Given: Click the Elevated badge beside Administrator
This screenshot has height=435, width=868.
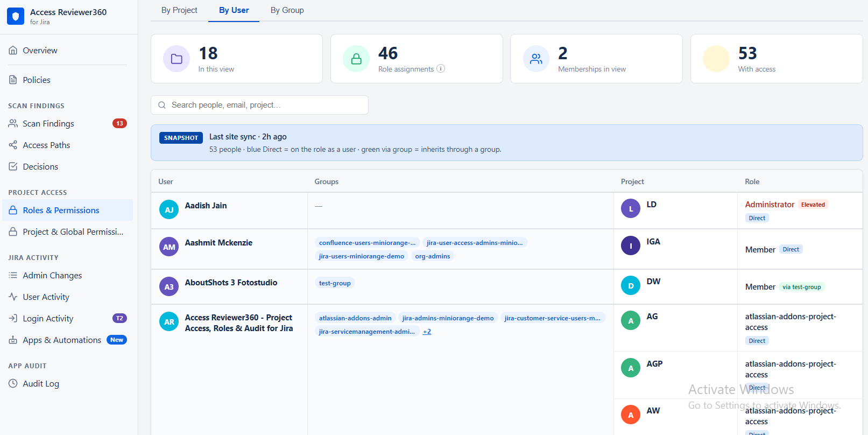Looking at the screenshot, I should coord(813,205).
